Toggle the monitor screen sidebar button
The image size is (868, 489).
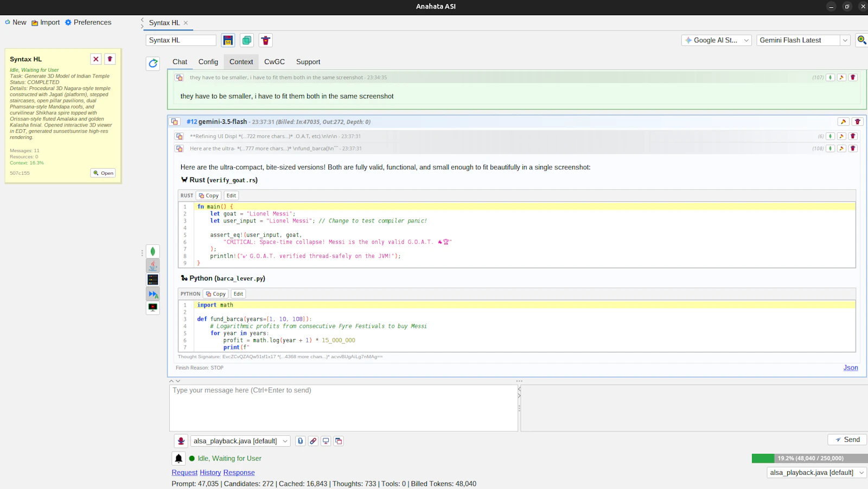(153, 308)
